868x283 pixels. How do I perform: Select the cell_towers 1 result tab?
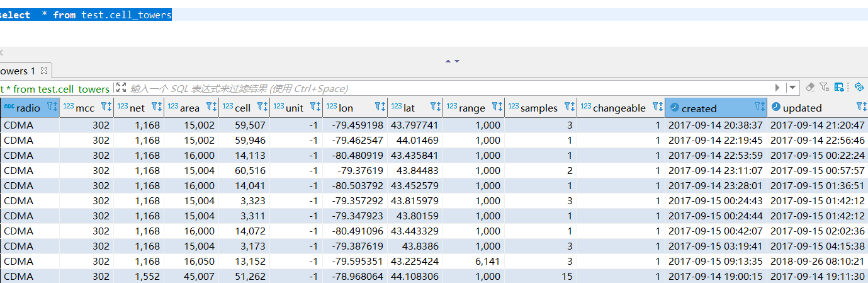click(18, 71)
